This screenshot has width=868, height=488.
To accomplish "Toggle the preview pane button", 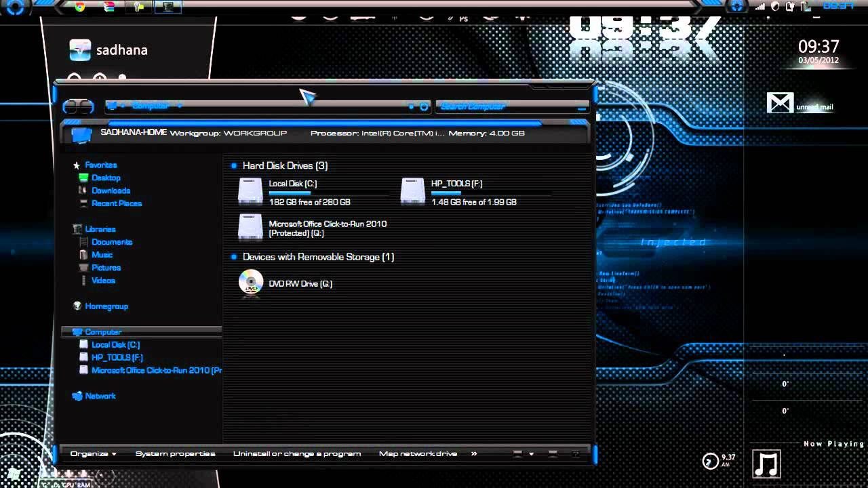I will [553, 454].
